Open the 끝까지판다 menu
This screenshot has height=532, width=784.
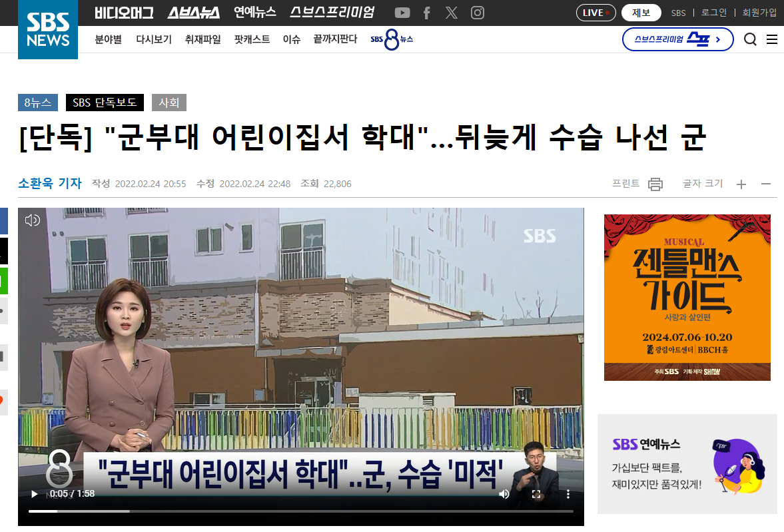pos(335,39)
